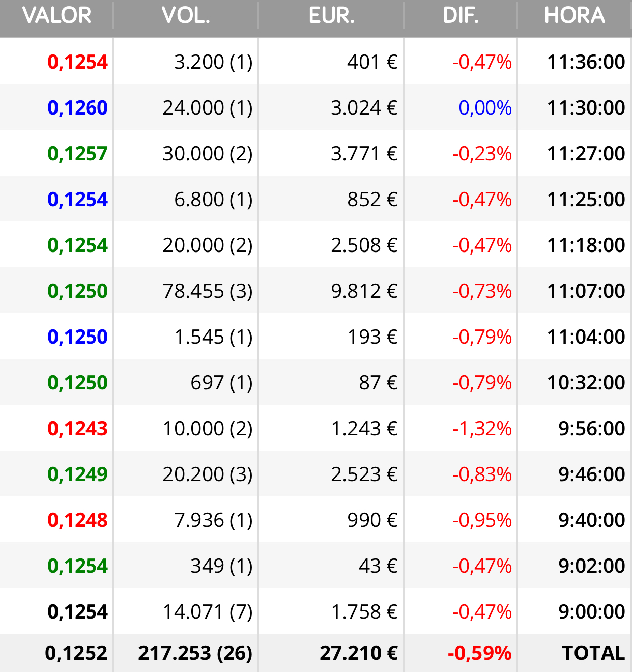Click the HORA column header
632x672 pixels.
tap(574, 15)
